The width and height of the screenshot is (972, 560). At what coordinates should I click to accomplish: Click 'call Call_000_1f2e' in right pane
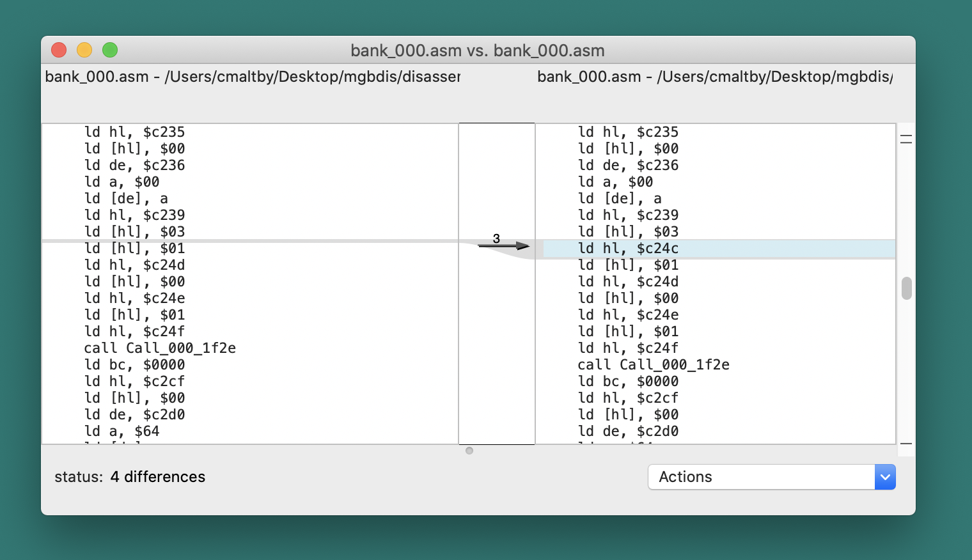(x=654, y=365)
